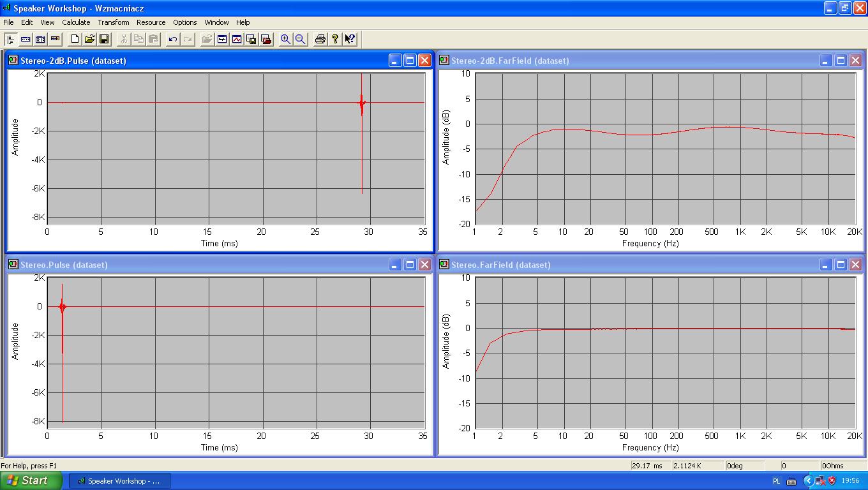Activate the context help pointer icon

pyautogui.click(x=350, y=39)
